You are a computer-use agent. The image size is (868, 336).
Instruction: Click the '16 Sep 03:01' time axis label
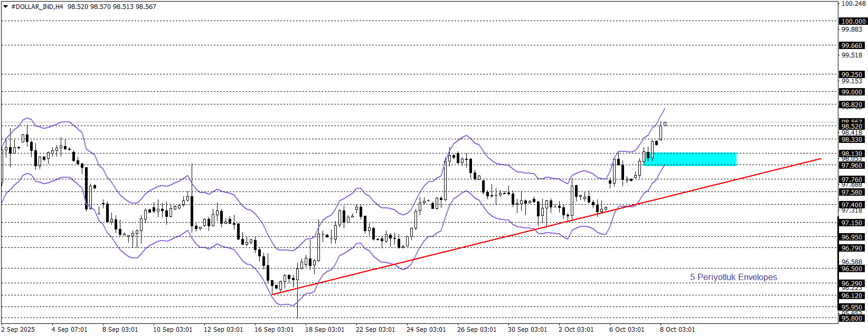coord(273,330)
